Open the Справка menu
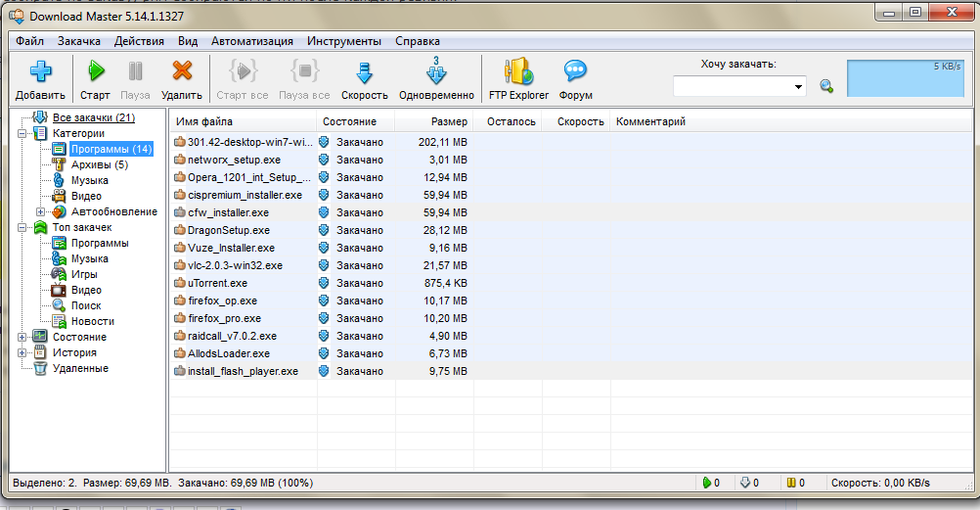Screen dimensions: 980x510 click(x=417, y=41)
